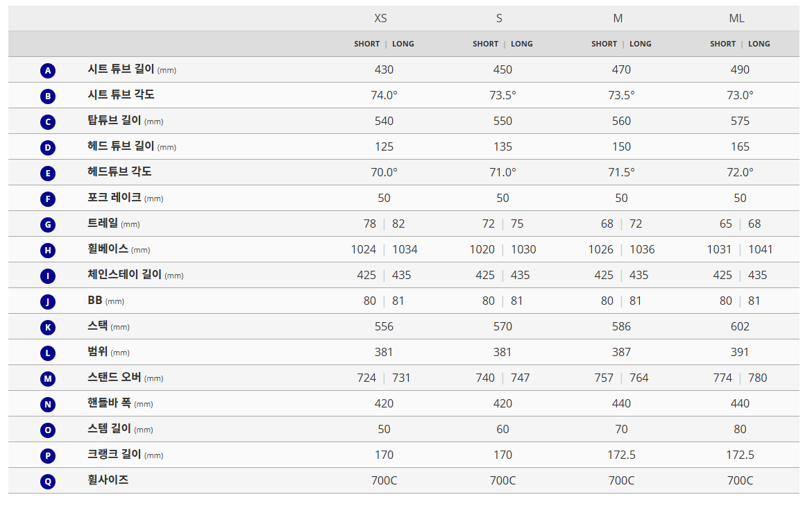Click the 핸들바 폭 row label

coord(109,403)
